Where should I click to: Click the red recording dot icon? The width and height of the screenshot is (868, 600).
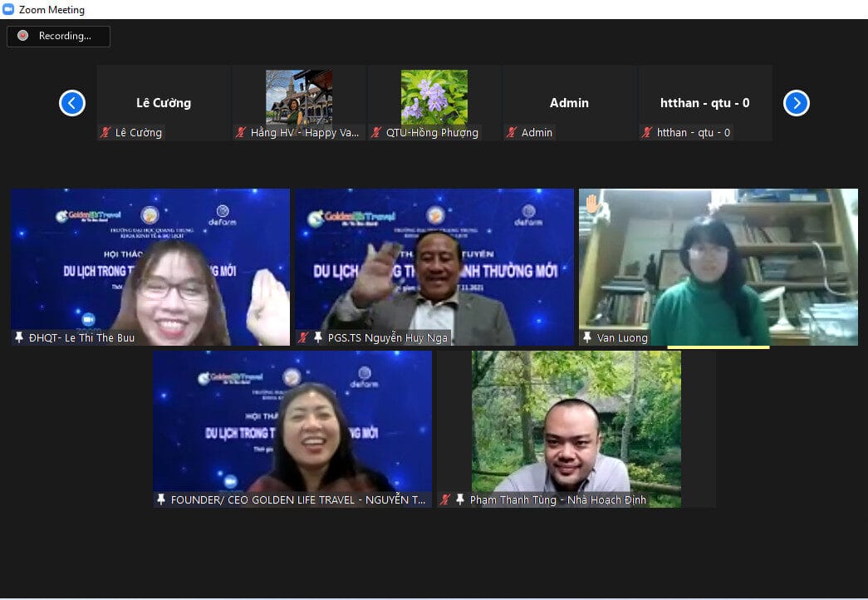tap(23, 36)
